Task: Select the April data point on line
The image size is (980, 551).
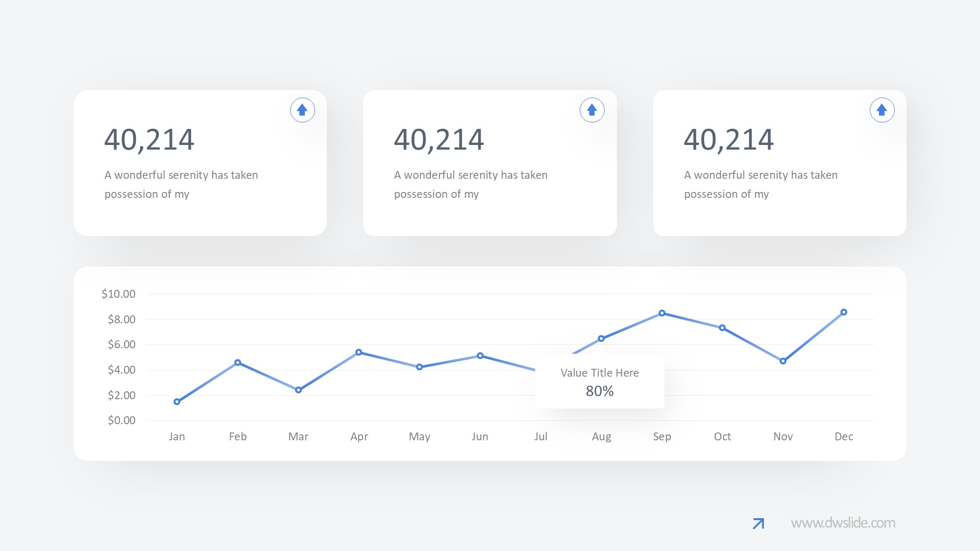Action: click(x=359, y=352)
